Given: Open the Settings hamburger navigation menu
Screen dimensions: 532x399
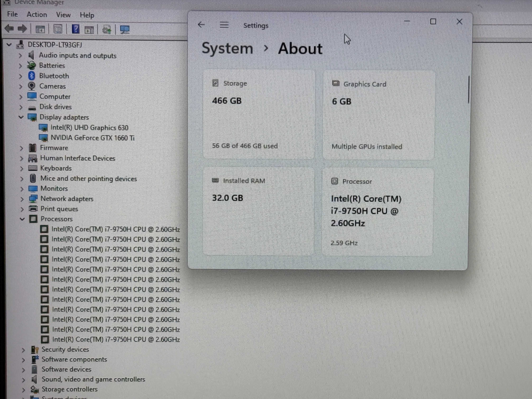Looking at the screenshot, I should (224, 25).
